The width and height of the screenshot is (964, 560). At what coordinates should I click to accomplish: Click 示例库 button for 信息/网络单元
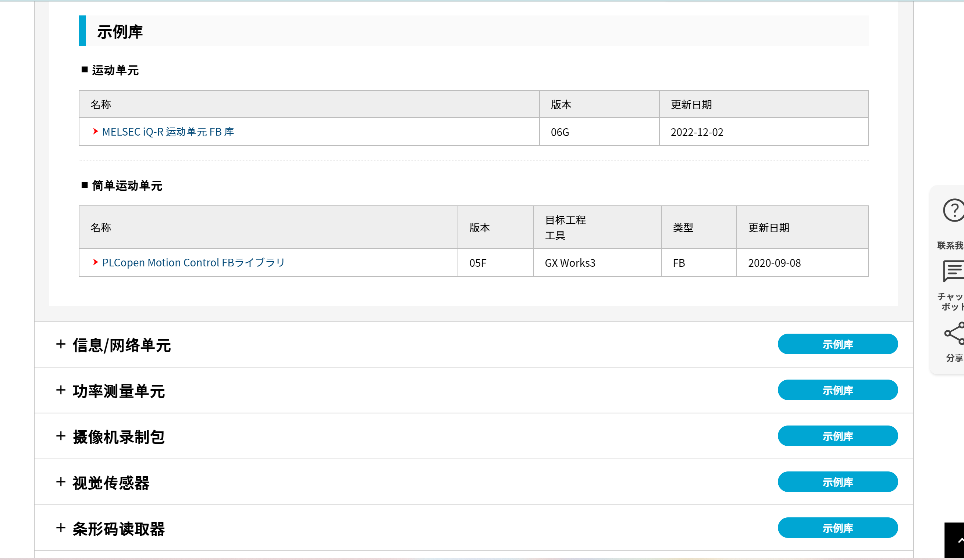pyautogui.click(x=837, y=344)
